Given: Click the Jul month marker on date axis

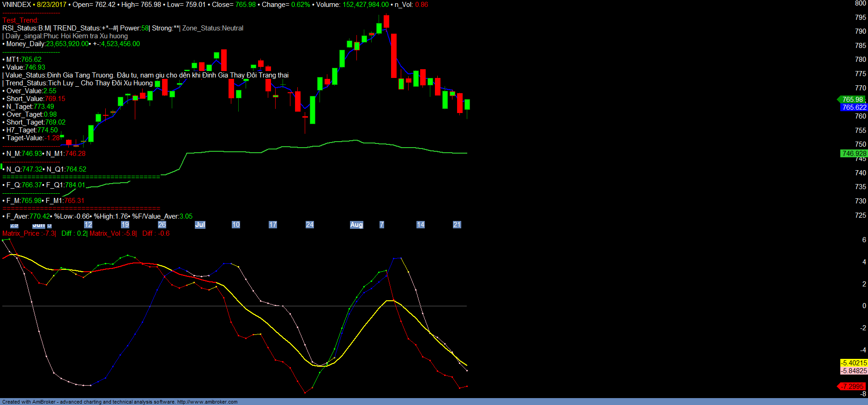Looking at the screenshot, I should 200,225.
